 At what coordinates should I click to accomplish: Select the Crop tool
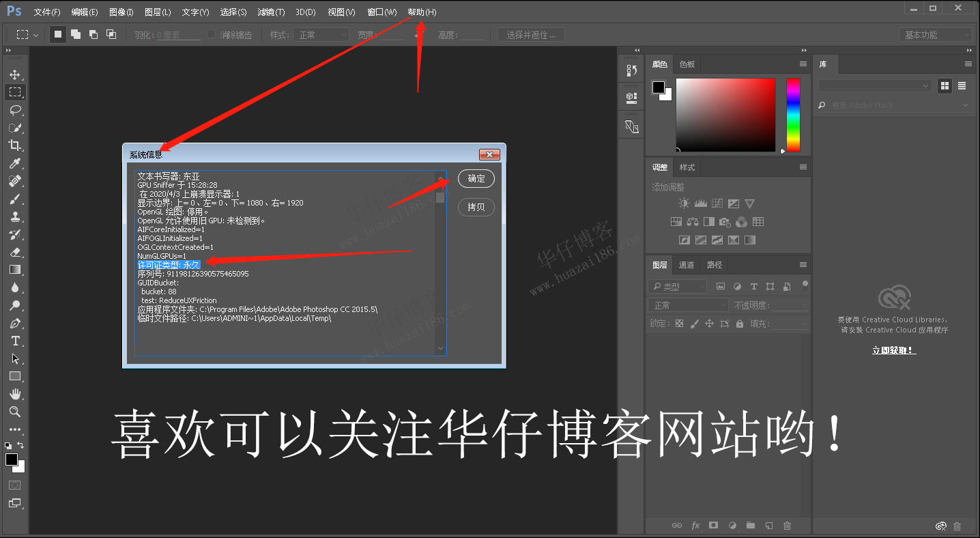point(14,145)
